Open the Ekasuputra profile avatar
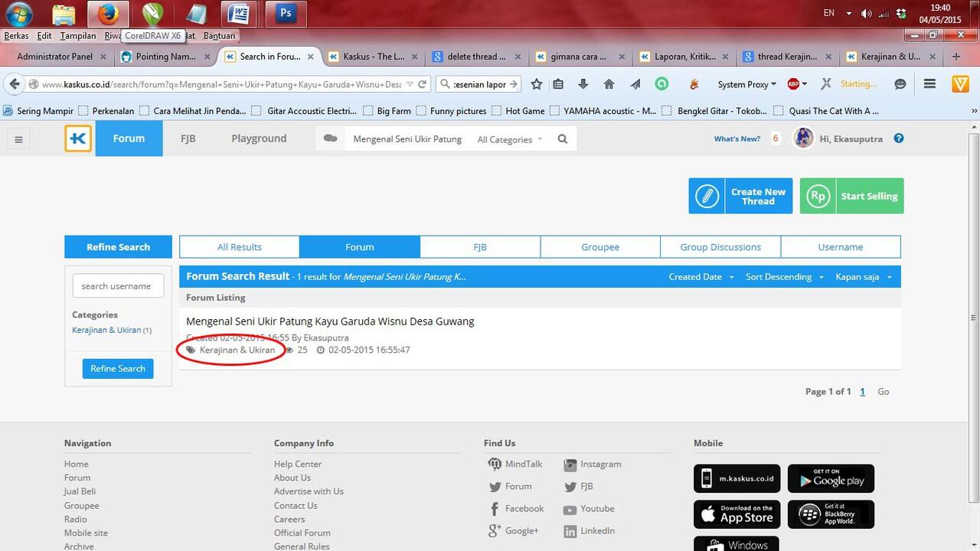The width and height of the screenshot is (980, 551). [x=803, y=138]
